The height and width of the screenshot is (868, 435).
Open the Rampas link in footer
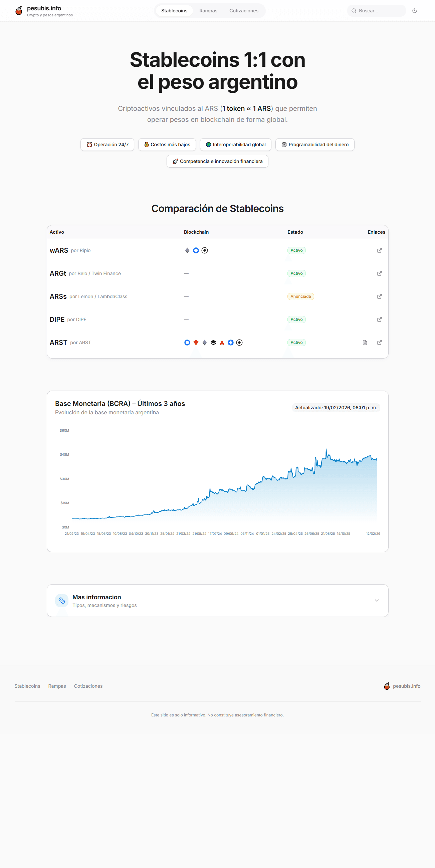57,686
